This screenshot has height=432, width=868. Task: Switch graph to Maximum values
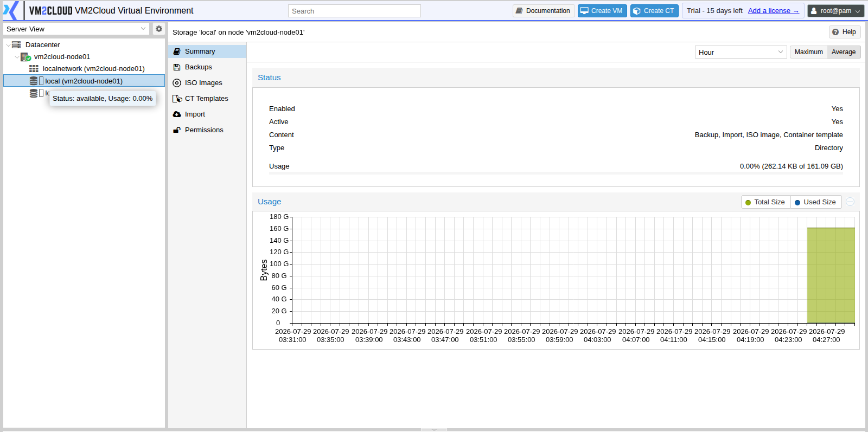(x=808, y=52)
